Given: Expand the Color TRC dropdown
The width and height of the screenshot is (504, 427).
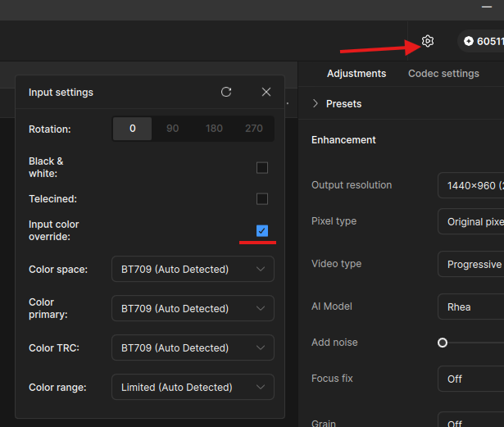Looking at the screenshot, I should click(x=193, y=348).
